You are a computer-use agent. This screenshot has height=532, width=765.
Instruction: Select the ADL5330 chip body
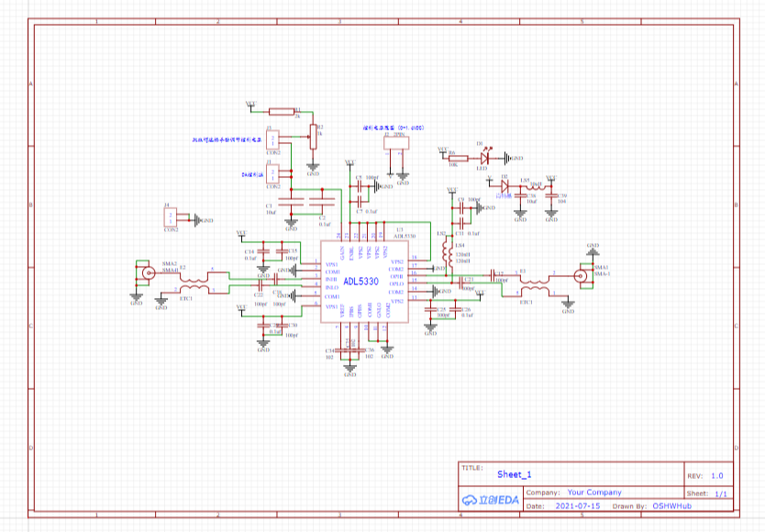(364, 282)
